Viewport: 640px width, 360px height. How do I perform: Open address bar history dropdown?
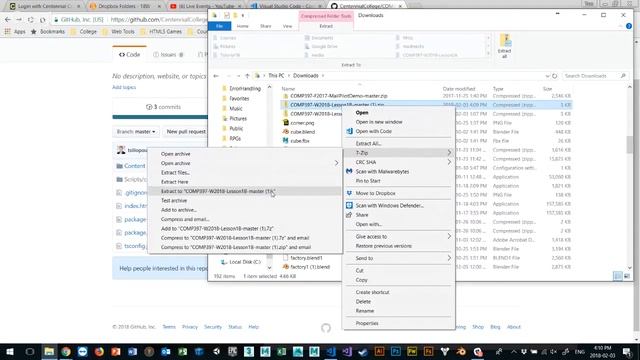[x=547, y=76]
